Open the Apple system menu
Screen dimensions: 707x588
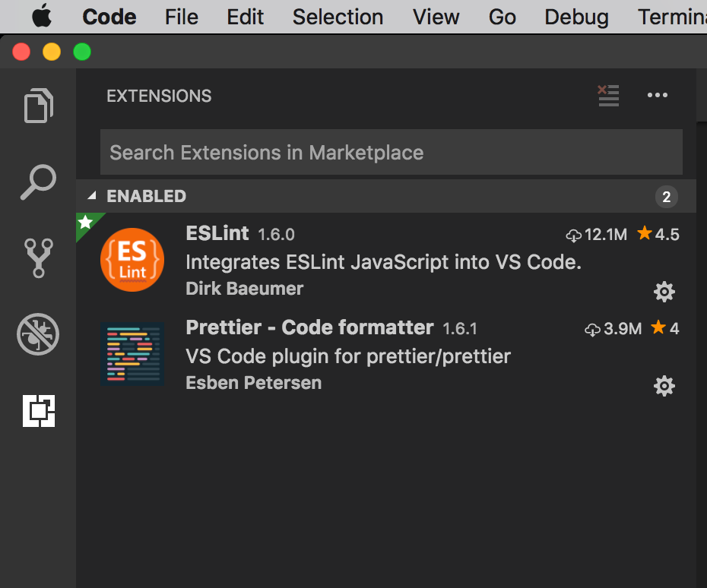[43, 17]
